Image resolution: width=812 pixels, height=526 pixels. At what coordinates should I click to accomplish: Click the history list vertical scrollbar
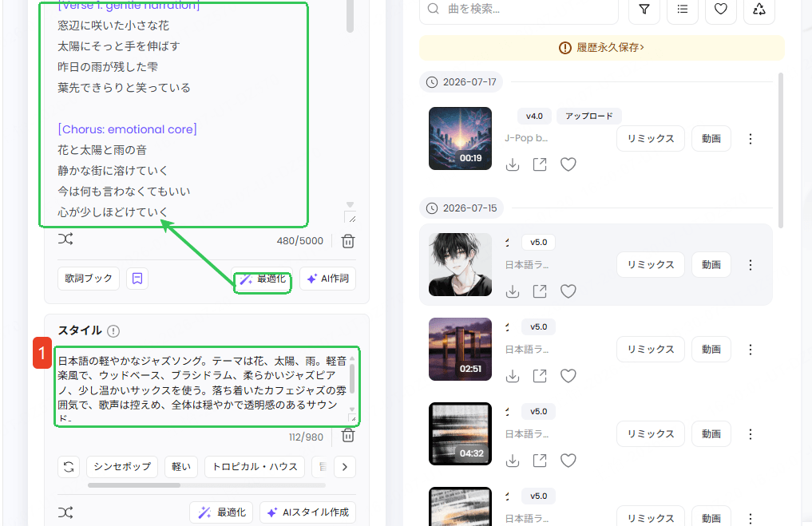(x=781, y=150)
